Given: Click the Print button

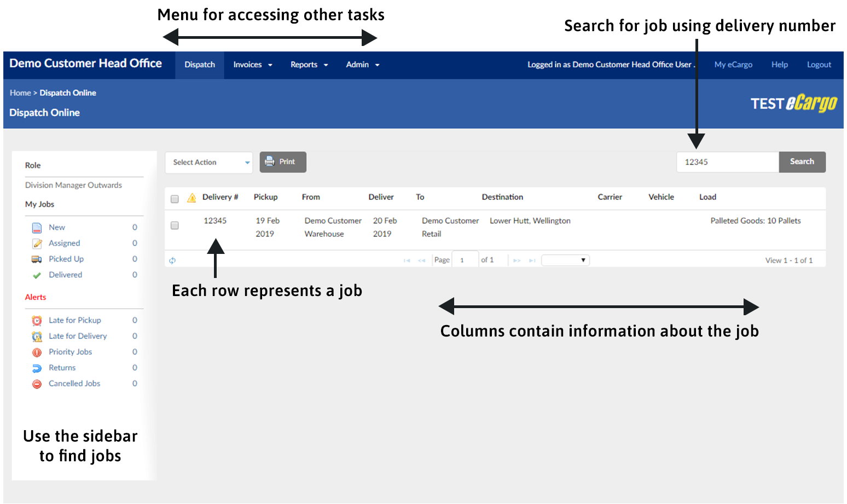Looking at the screenshot, I should 283,162.
